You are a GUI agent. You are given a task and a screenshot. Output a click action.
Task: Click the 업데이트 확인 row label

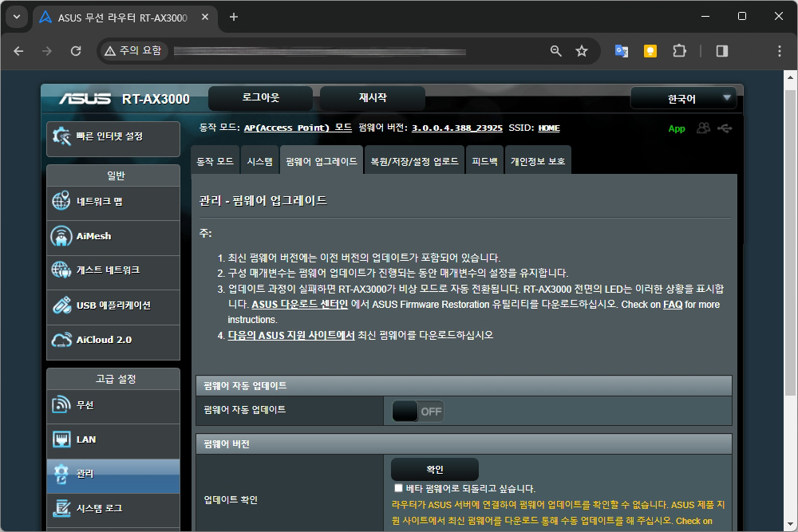tap(231, 499)
